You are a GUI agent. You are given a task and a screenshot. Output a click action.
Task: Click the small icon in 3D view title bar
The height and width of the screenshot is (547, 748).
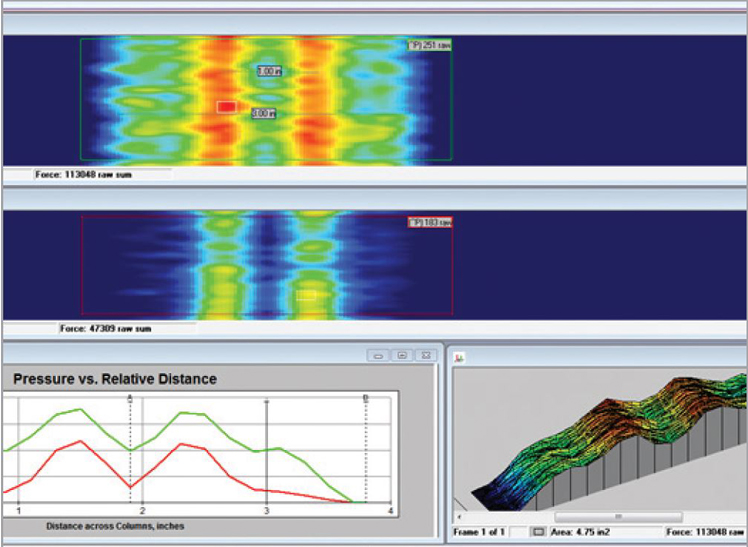tap(456, 355)
